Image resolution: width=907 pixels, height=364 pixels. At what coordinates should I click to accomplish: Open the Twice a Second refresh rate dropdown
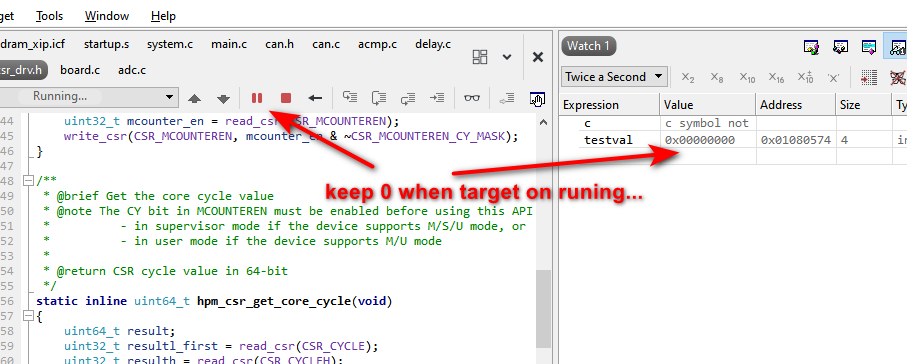pyautogui.click(x=614, y=77)
